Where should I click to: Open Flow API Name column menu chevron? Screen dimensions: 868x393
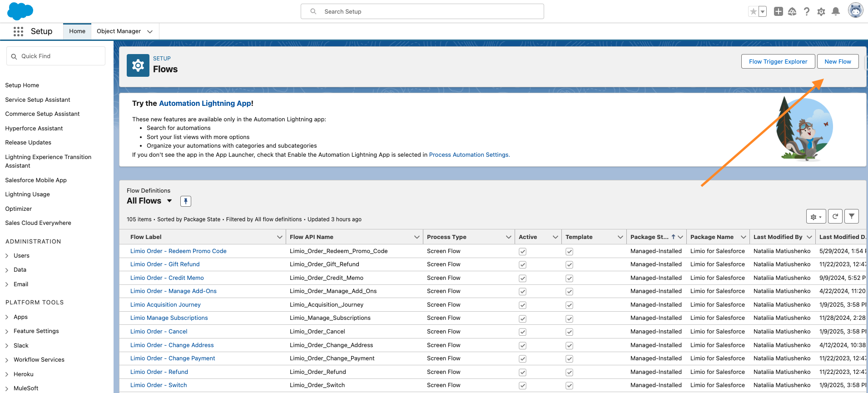(x=417, y=237)
